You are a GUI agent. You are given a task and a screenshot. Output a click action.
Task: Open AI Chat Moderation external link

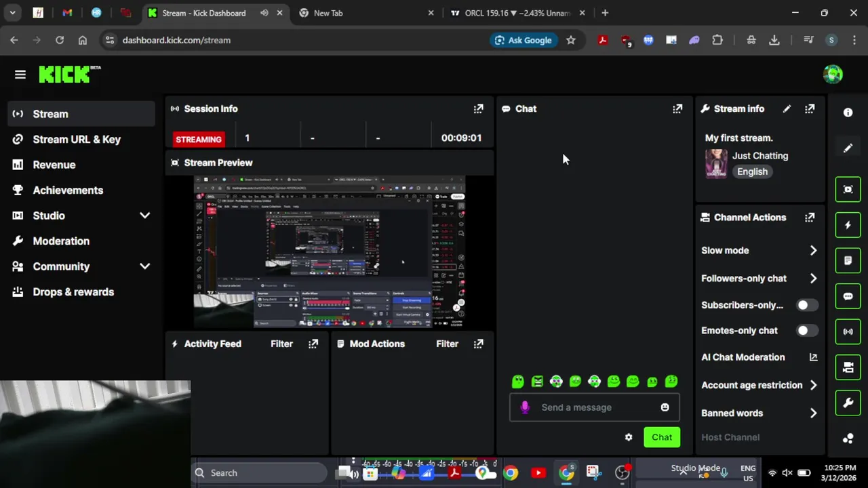coord(813,357)
